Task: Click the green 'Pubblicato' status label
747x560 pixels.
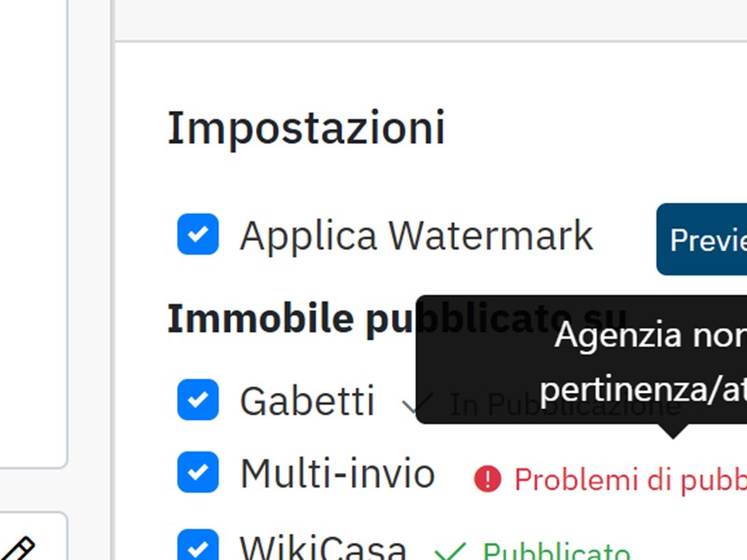Action: point(556,553)
